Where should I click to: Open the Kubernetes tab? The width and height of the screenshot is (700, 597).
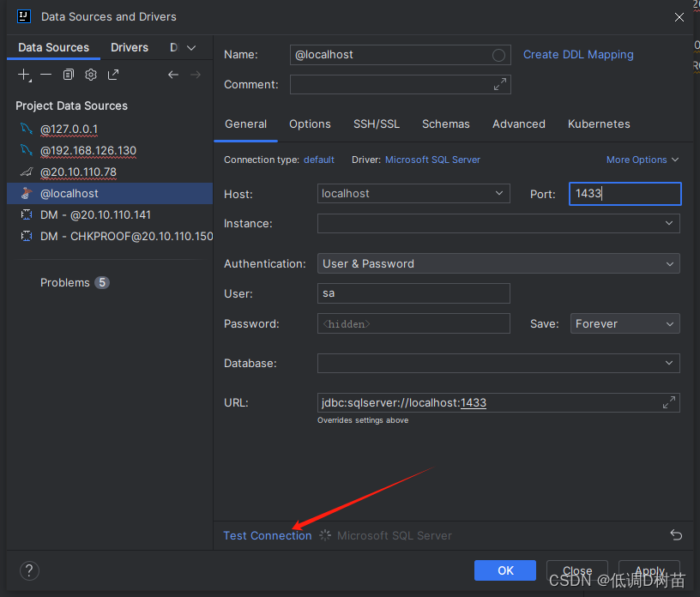(599, 124)
